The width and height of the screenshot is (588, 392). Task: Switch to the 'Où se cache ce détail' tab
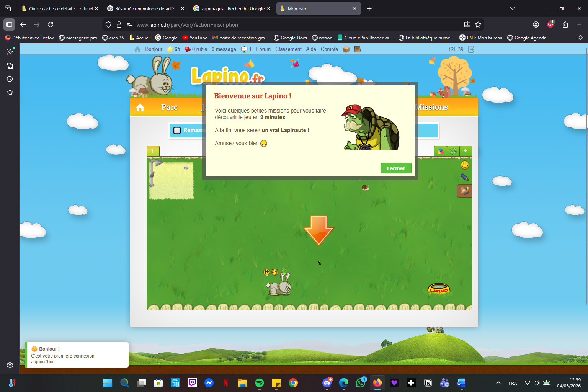[60, 8]
